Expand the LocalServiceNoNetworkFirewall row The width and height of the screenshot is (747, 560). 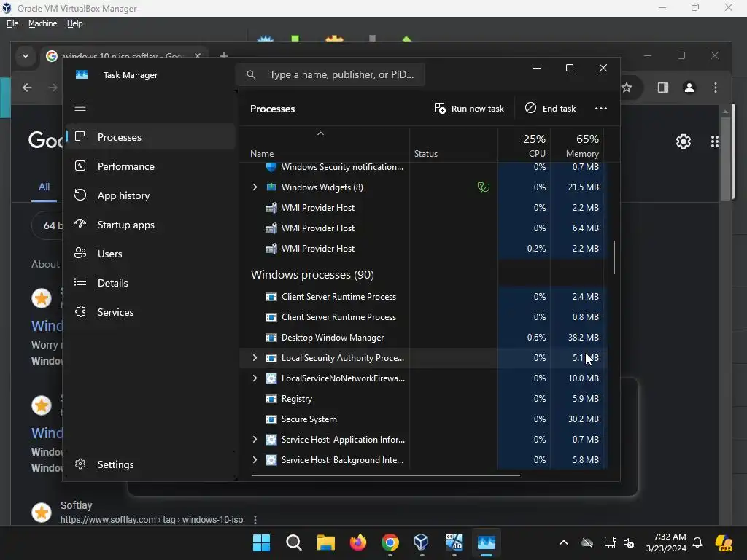(x=255, y=378)
